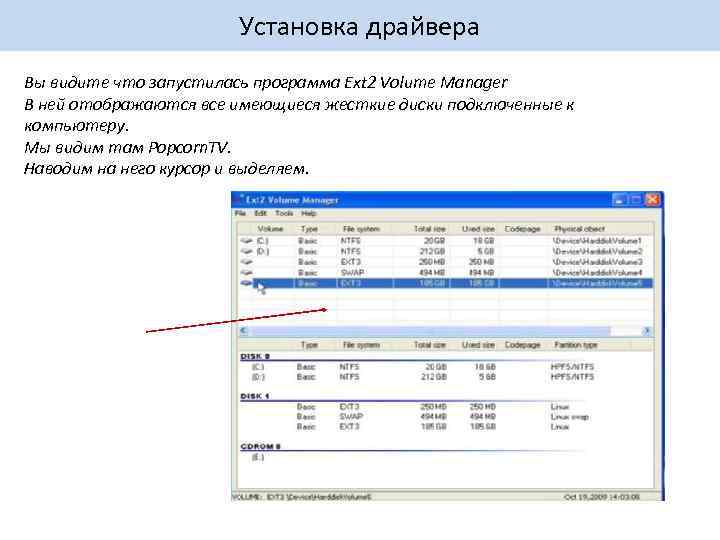Click the Codepage header in volume list
Viewport: 720px width, 540px height.
coord(522,229)
